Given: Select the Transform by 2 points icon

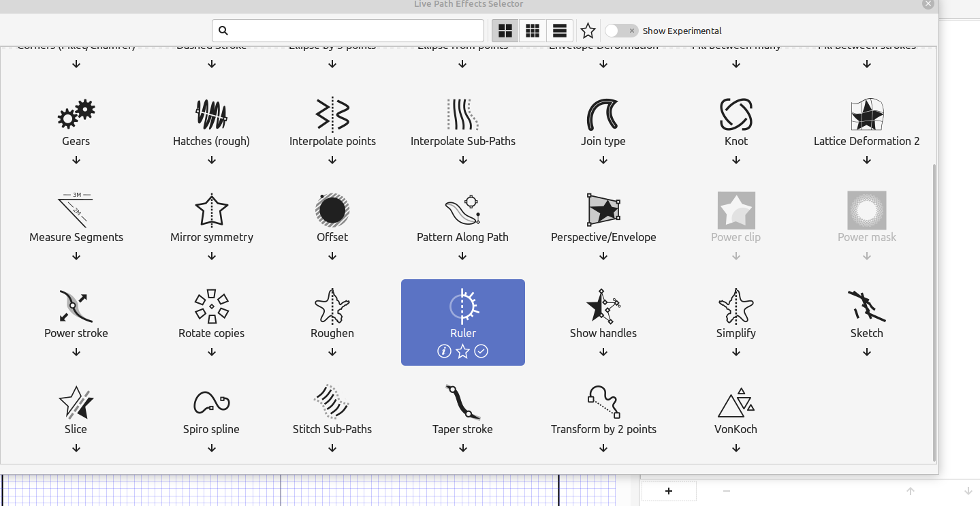Looking at the screenshot, I should click(x=603, y=402).
